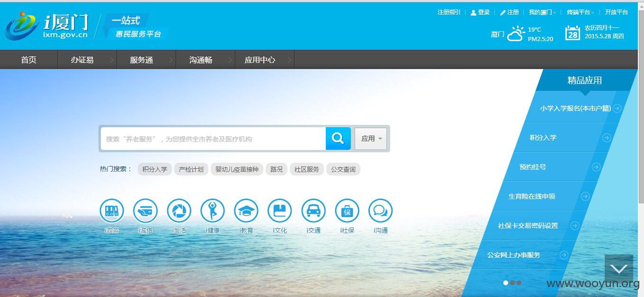Click arrow icon beside 小学入学报名(本市户籍)
644x297 pixels.
click(617, 108)
